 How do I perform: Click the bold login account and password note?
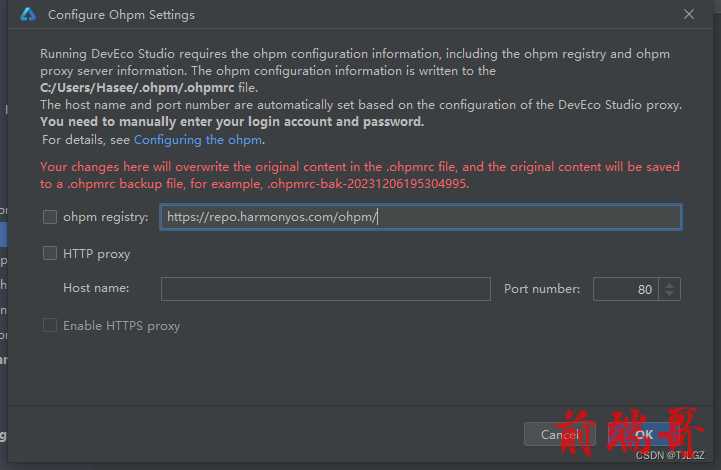pyautogui.click(x=232, y=121)
